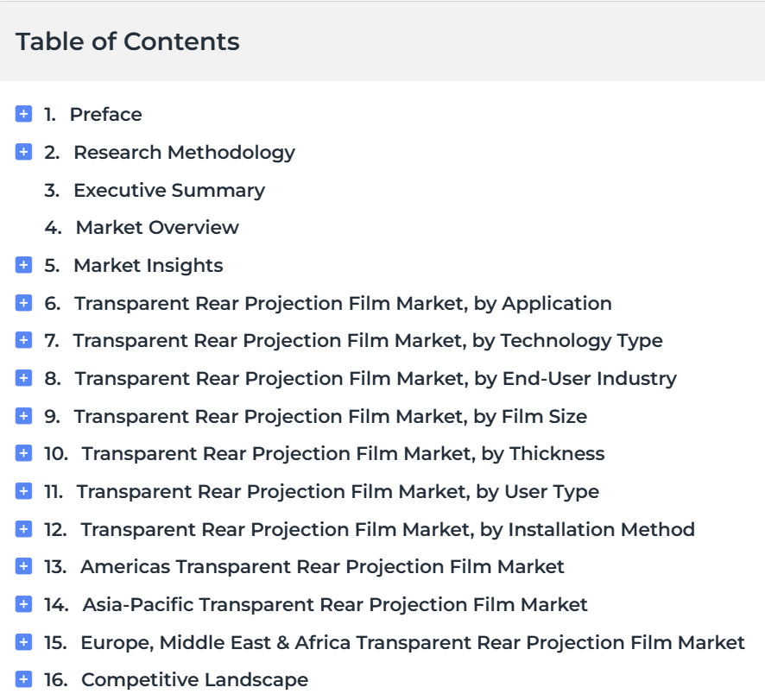Expand Europe, Middle East & Africa plus icon
Image resolution: width=765 pixels, height=700 pixels.
[x=23, y=642]
